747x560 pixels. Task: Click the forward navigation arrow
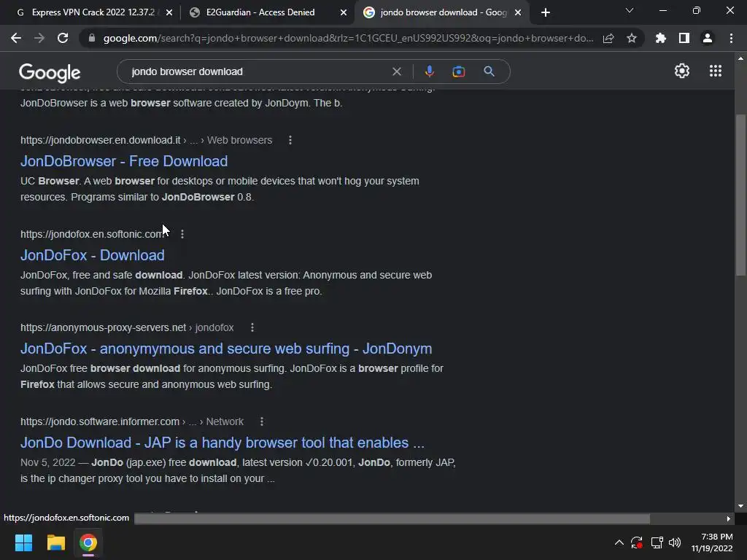39,38
